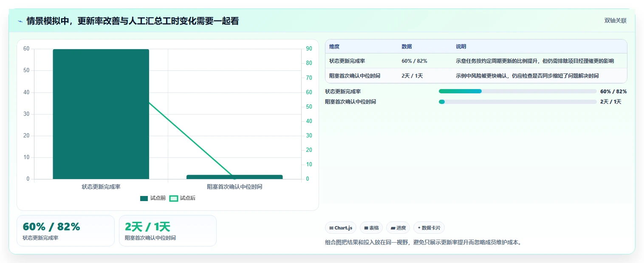Open the 60% / 82% data card
This screenshot has width=644, height=263.
click(66, 231)
